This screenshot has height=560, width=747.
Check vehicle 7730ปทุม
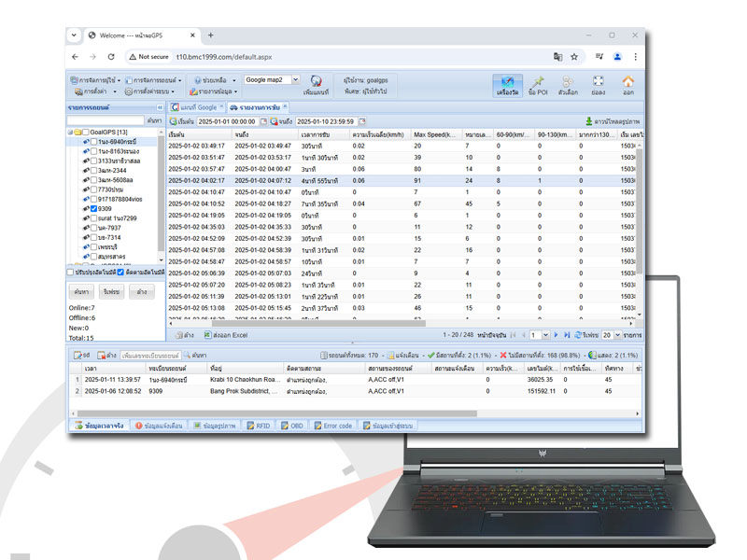[x=94, y=189]
